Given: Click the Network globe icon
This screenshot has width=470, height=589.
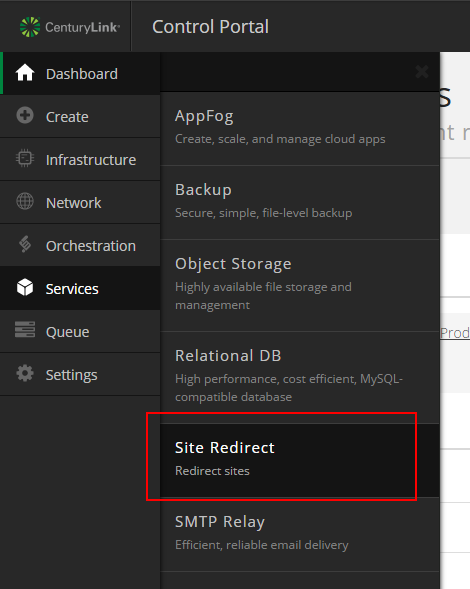Looking at the screenshot, I should (25, 201).
